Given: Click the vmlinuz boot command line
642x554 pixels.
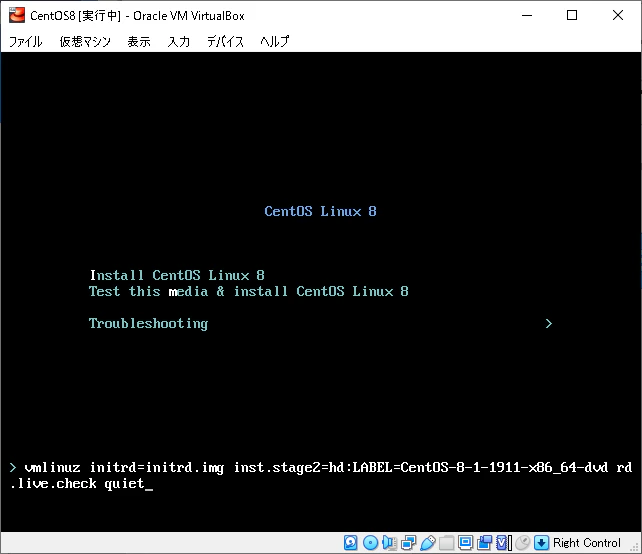Looking at the screenshot, I should coord(321,475).
